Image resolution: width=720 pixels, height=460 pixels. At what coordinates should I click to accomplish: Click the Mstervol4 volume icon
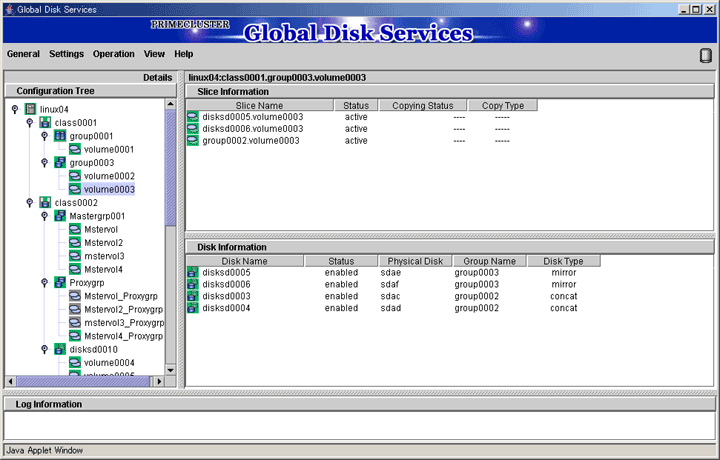click(x=75, y=269)
